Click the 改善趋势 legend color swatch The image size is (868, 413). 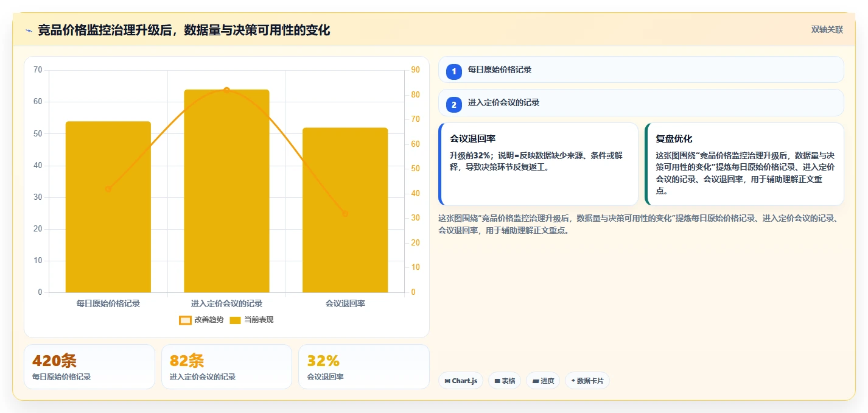(185, 320)
